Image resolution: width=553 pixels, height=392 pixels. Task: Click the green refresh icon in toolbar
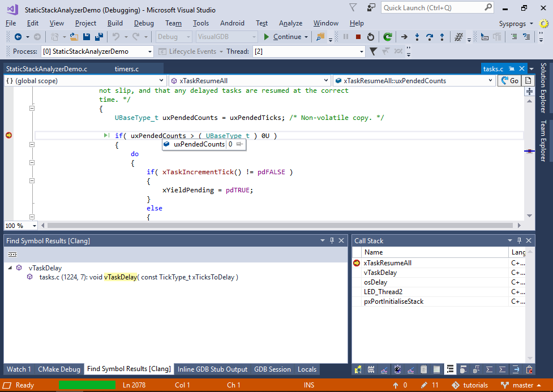coord(387,37)
